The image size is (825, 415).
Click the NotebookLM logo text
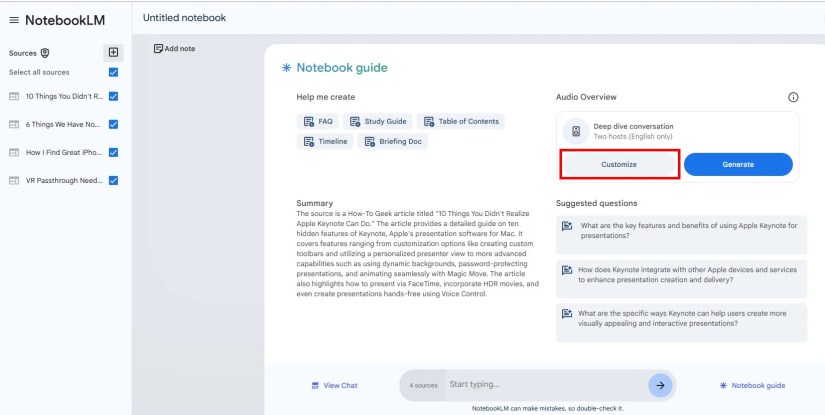pyautogui.click(x=65, y=21)
